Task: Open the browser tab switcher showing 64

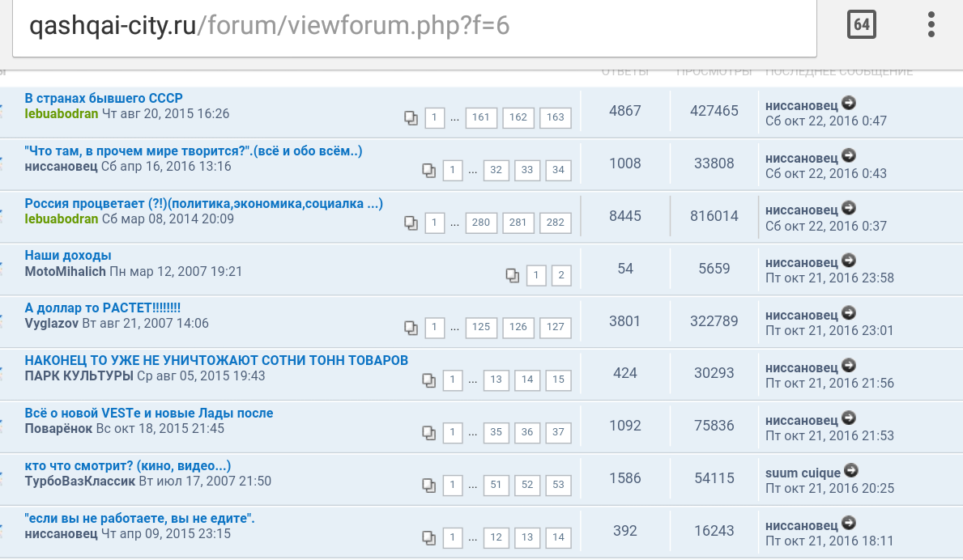Action: 862,25
